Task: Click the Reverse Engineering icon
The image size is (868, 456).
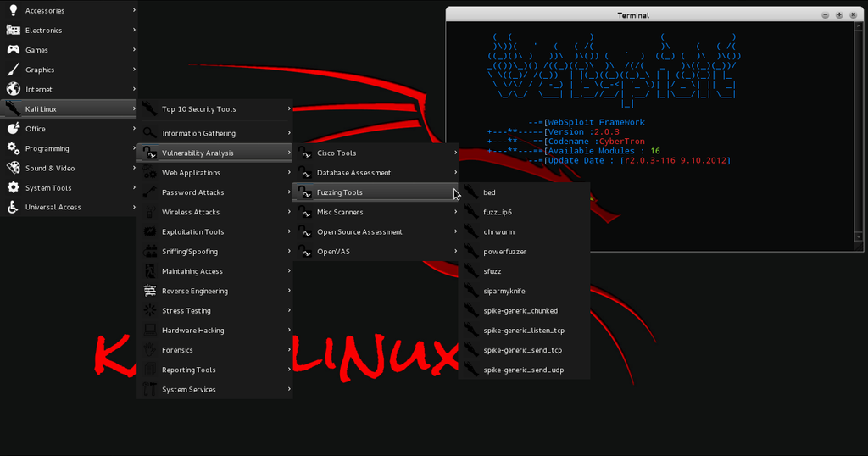Action: point(149,291)
